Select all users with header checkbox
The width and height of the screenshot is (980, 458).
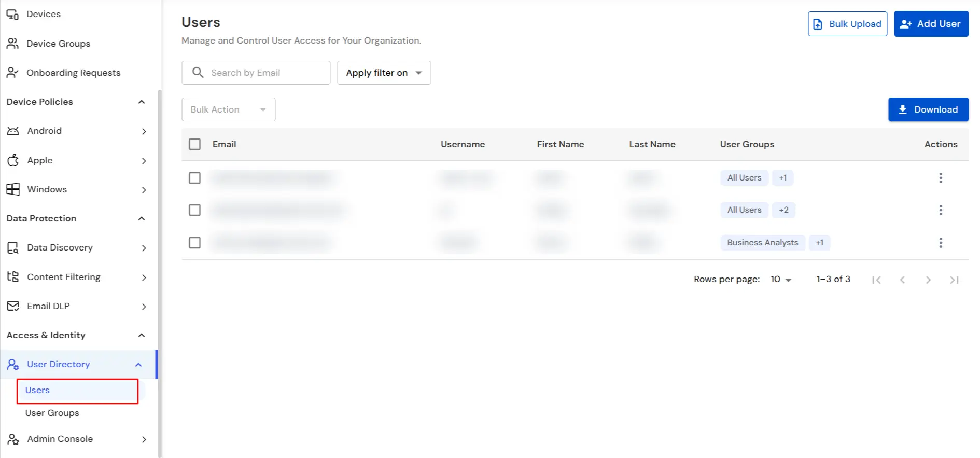[x=194, y=144]
